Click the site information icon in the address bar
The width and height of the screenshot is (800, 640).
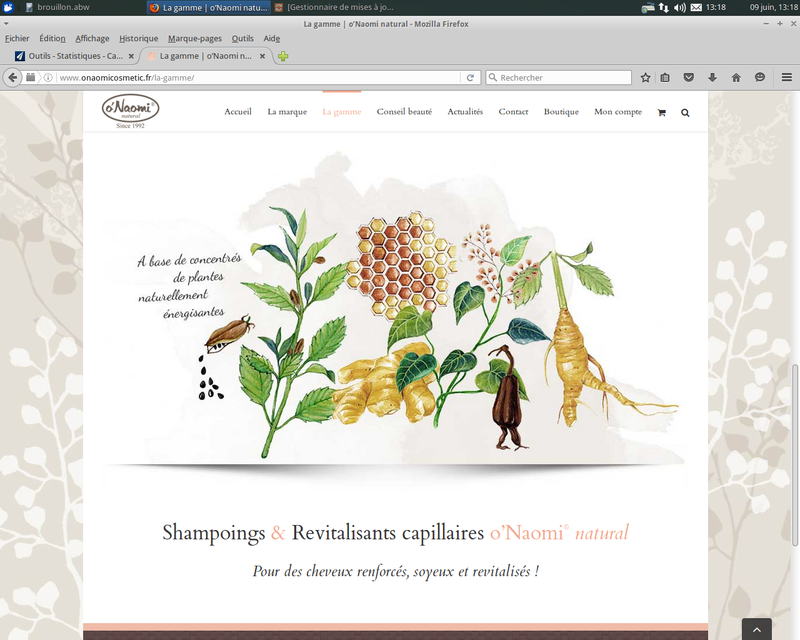(x=48, y=78)
